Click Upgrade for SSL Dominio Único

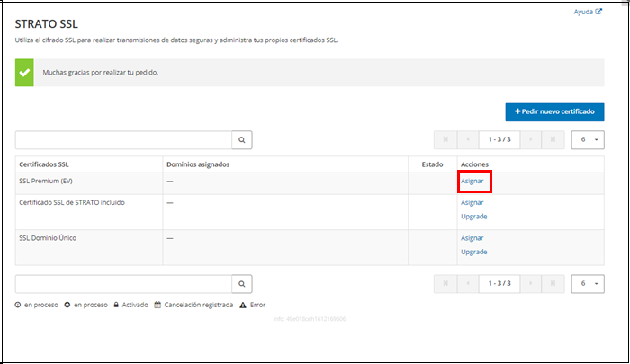pos(474,252)
